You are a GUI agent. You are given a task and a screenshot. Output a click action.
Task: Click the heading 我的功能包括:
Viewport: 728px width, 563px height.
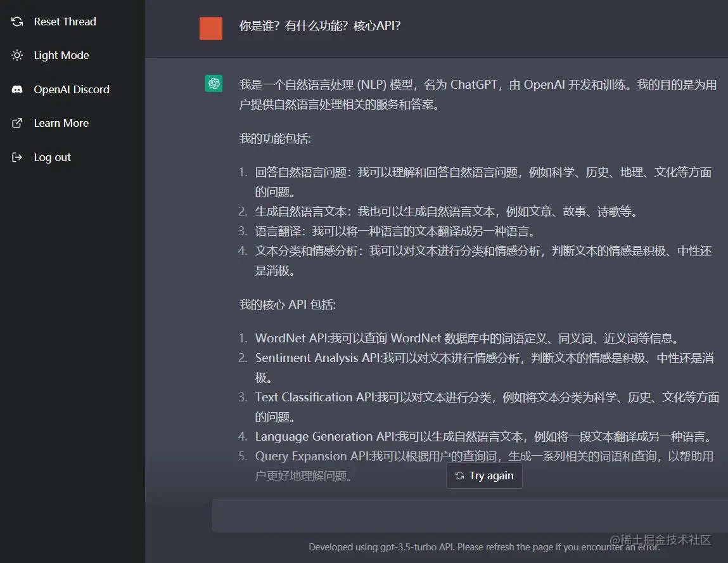(275, 138)
